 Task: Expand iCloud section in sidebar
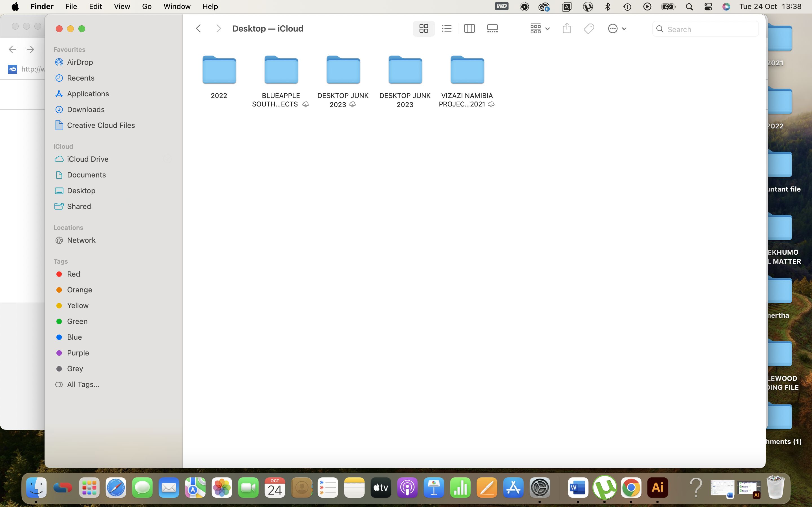point(63,145)
